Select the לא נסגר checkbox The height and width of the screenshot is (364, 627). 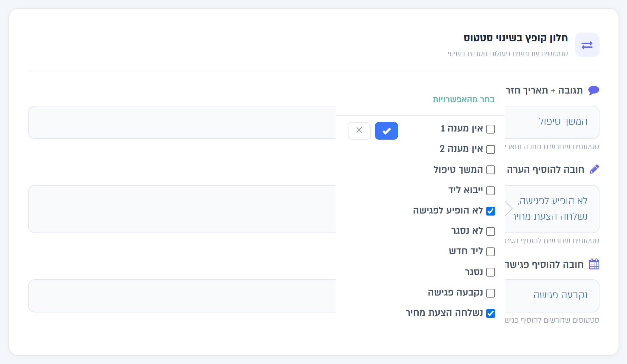click(x=491, y=231)
